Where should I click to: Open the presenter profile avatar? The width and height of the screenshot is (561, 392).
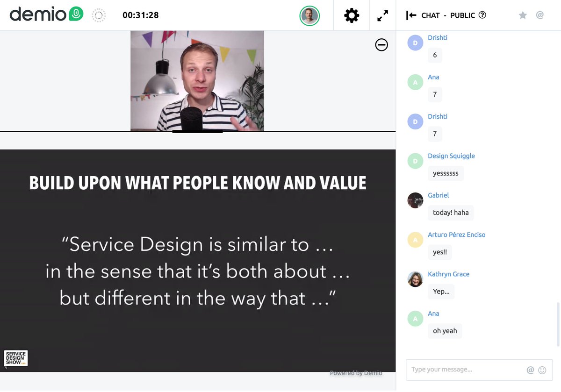pyautogui.click(x=309, y=16)
